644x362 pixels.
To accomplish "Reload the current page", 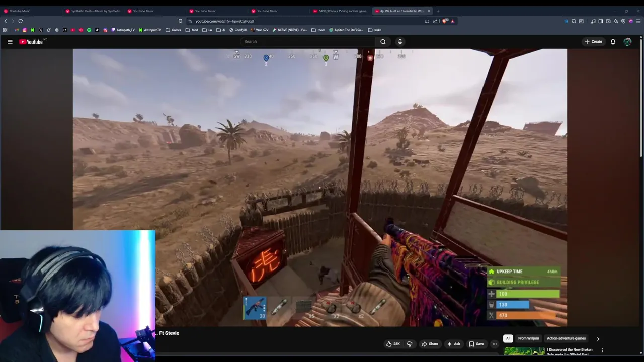I will tap(21, 21).
